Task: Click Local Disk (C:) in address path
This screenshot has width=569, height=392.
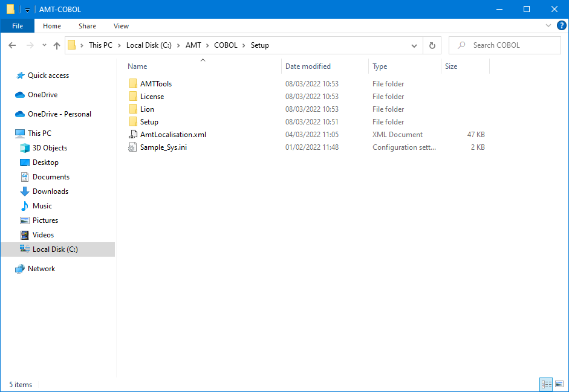Action: pos(149,45)
